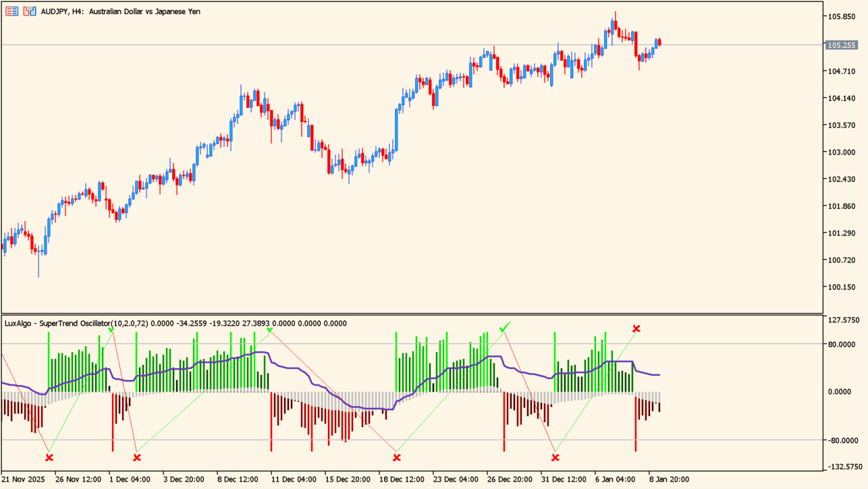Click the -80.0000 level on oscillator scale
Image resolution: width=868 pixels, height=489 pixels.
tap(841, 440)
